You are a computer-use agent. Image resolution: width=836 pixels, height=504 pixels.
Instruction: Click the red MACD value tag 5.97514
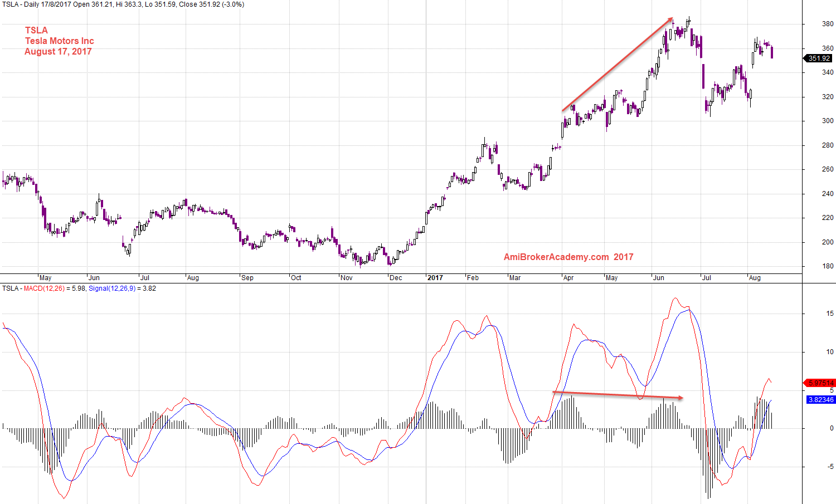tap(819, 383)
